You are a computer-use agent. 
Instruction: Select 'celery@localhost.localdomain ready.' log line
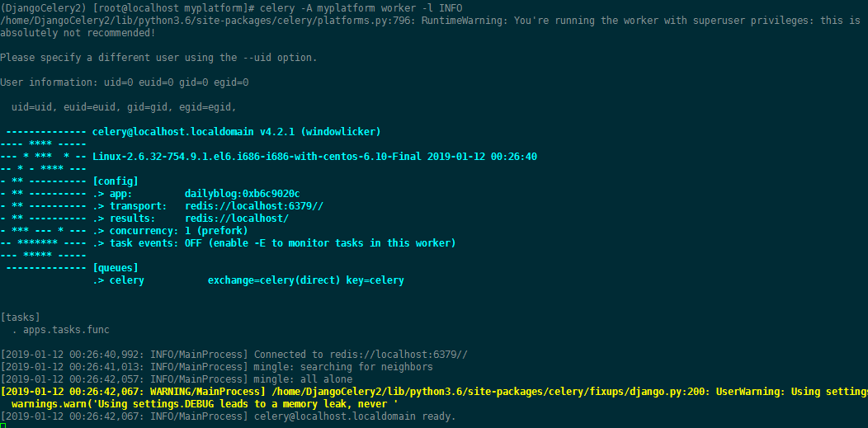(228, 416)
